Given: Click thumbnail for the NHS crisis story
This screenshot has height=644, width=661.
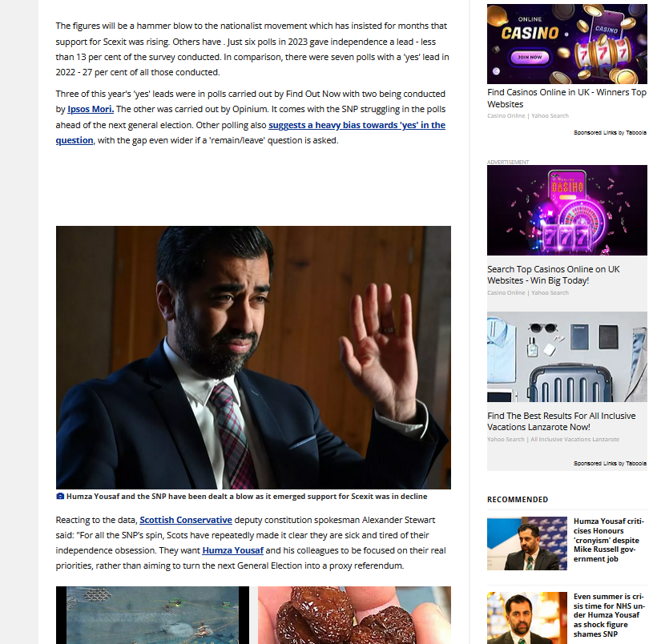Looking at the screenshot, I should pos(527,618).
